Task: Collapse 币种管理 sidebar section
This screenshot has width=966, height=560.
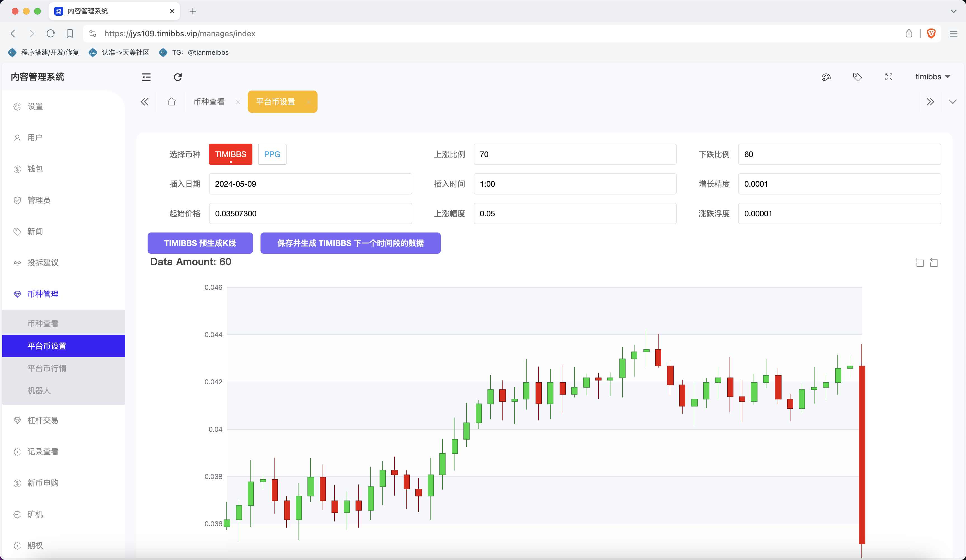Action: [43, 294]
